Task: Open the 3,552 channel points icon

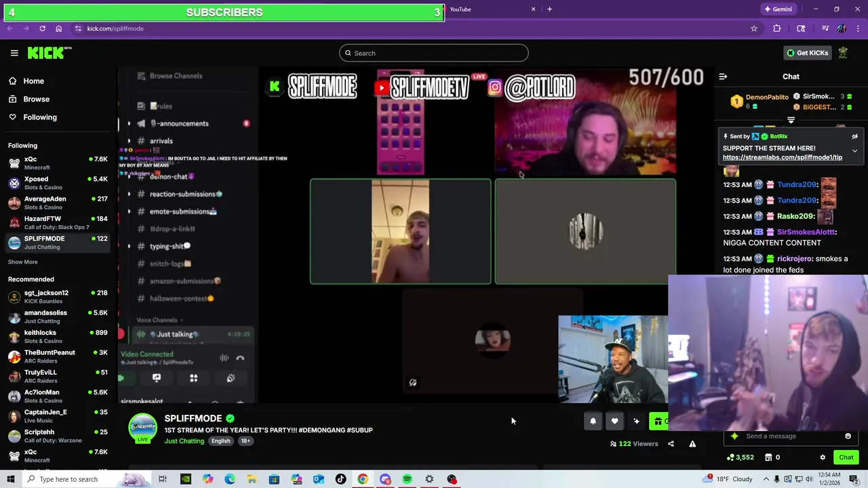Action: pyautogui.click(x=739, y=457)
